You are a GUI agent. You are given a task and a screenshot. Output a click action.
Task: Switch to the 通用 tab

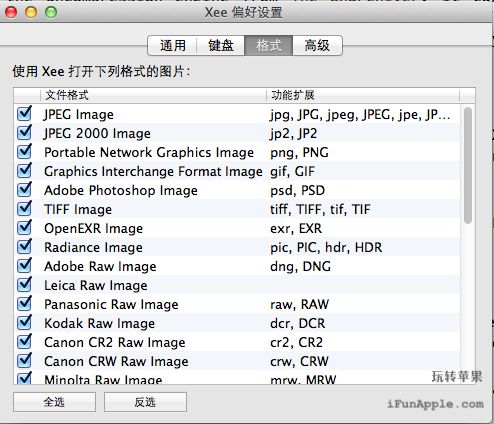[172, 45]
